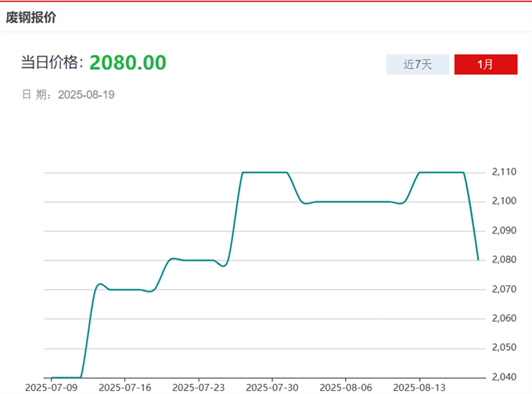Click the 2,050 y-axis value label

coord(505,347)
